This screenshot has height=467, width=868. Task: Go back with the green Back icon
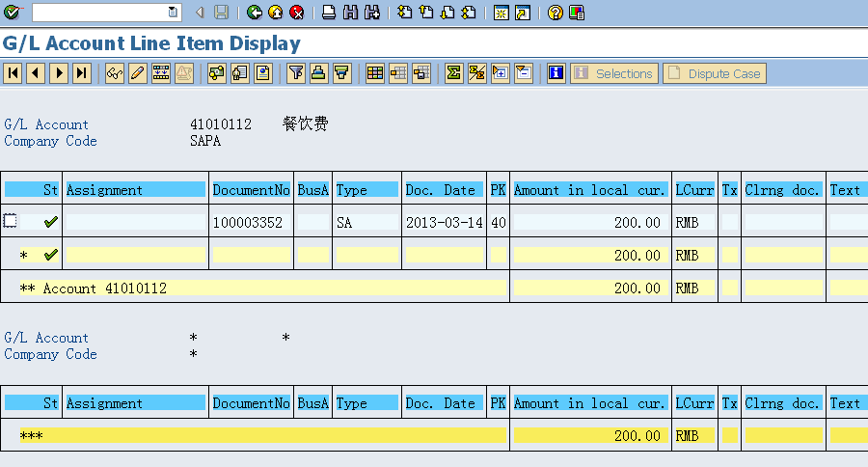click(254, 13)
